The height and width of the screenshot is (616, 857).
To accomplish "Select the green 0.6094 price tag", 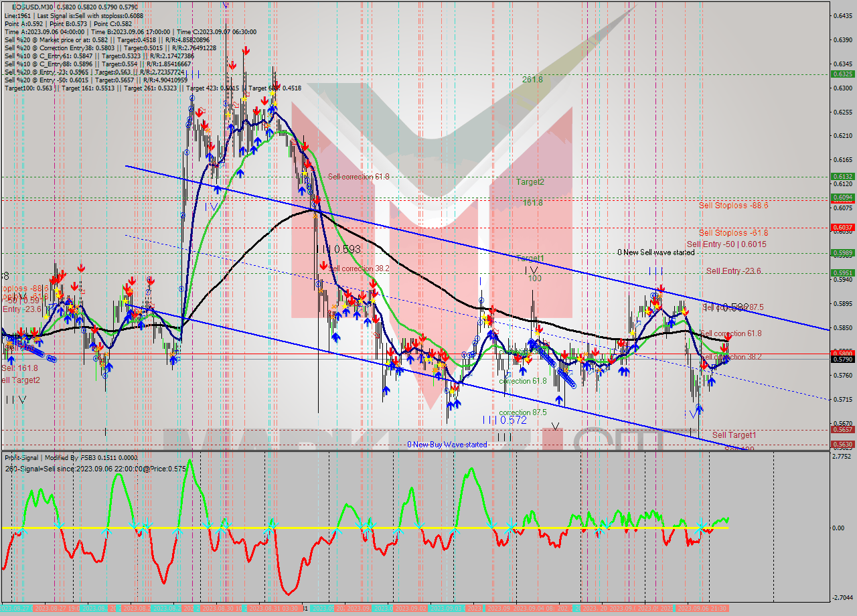I will coord(842,197).
